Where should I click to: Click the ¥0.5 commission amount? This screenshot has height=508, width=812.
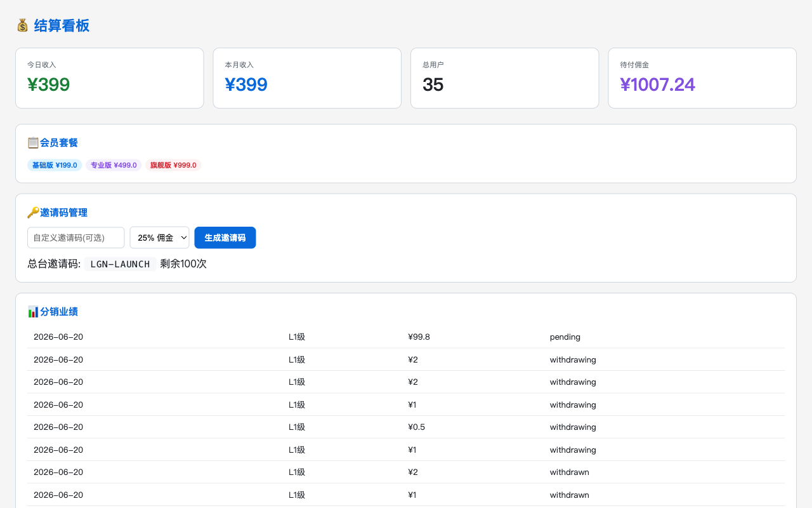click(417, 427)
